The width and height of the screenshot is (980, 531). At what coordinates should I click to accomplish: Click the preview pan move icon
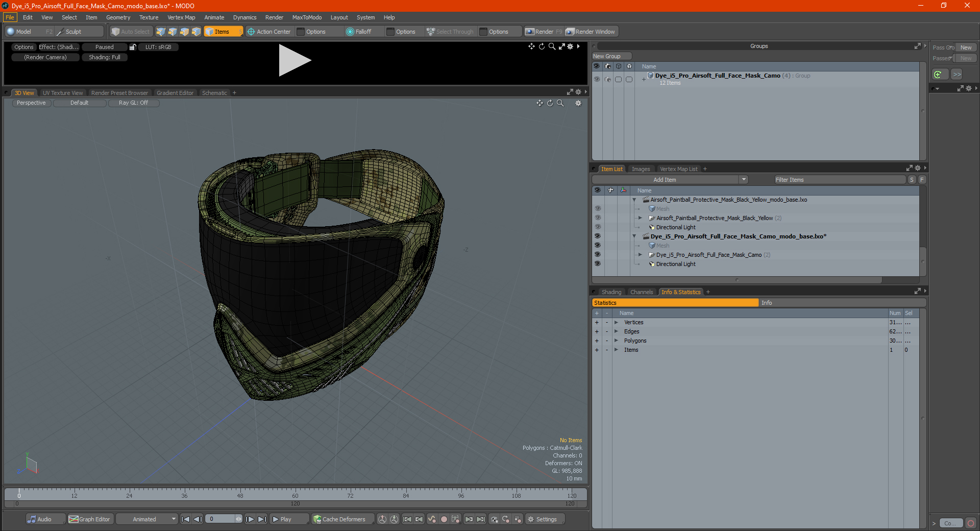pyautogui.click(x=531, y=46)
